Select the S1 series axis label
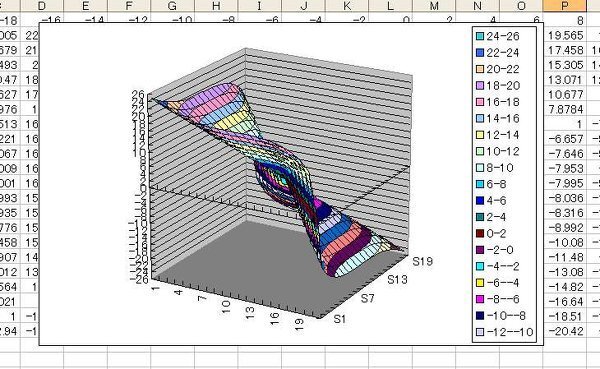Screen dimensions: 600x369 tap(340, 319)
